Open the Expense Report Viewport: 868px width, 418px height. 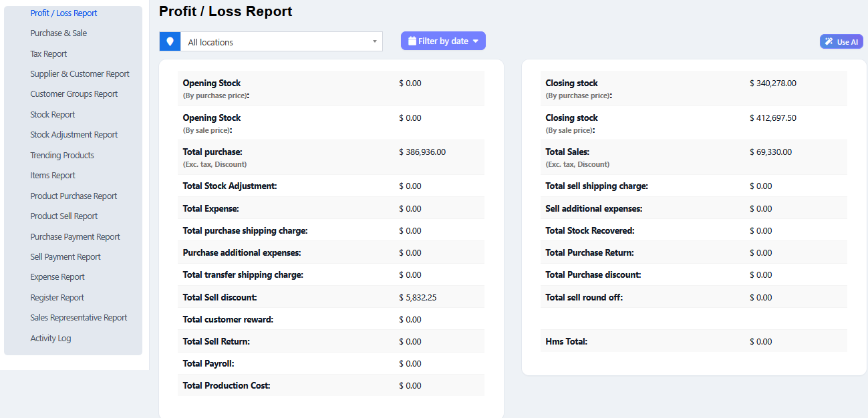[x=57, y=276]
